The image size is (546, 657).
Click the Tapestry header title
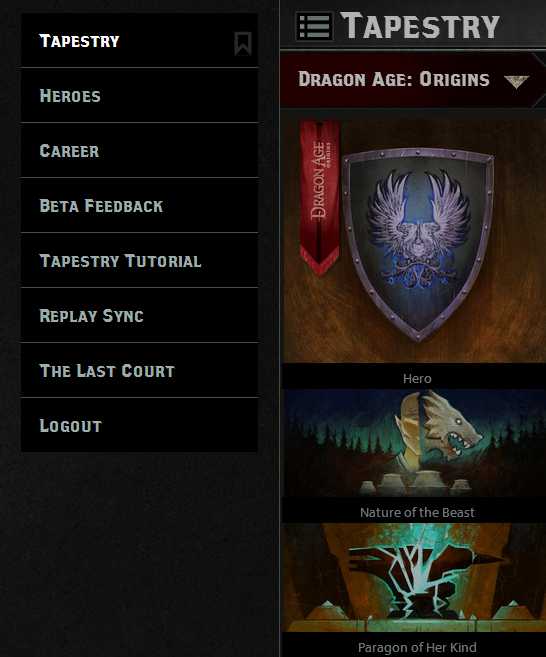(x=420, y=26)
